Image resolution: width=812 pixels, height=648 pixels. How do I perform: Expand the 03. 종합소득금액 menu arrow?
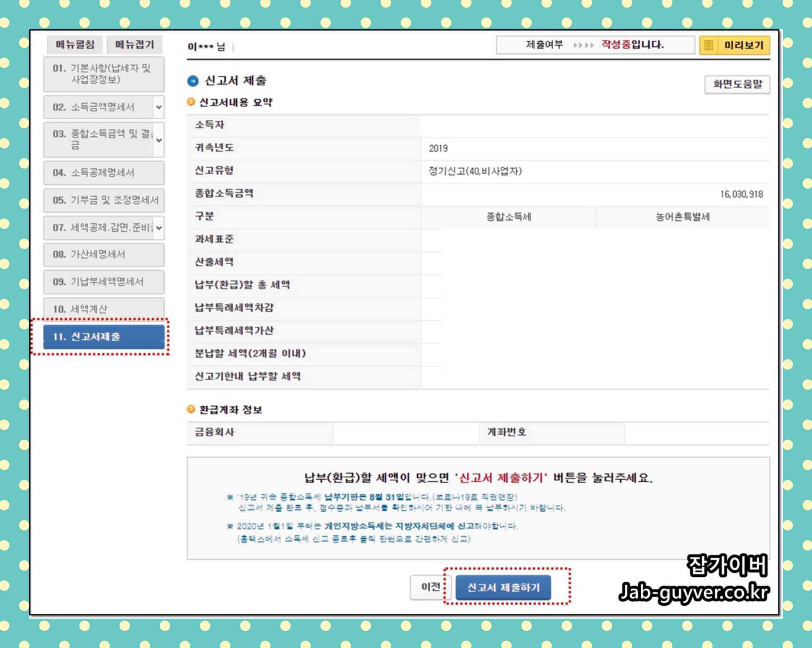(159, 140)
